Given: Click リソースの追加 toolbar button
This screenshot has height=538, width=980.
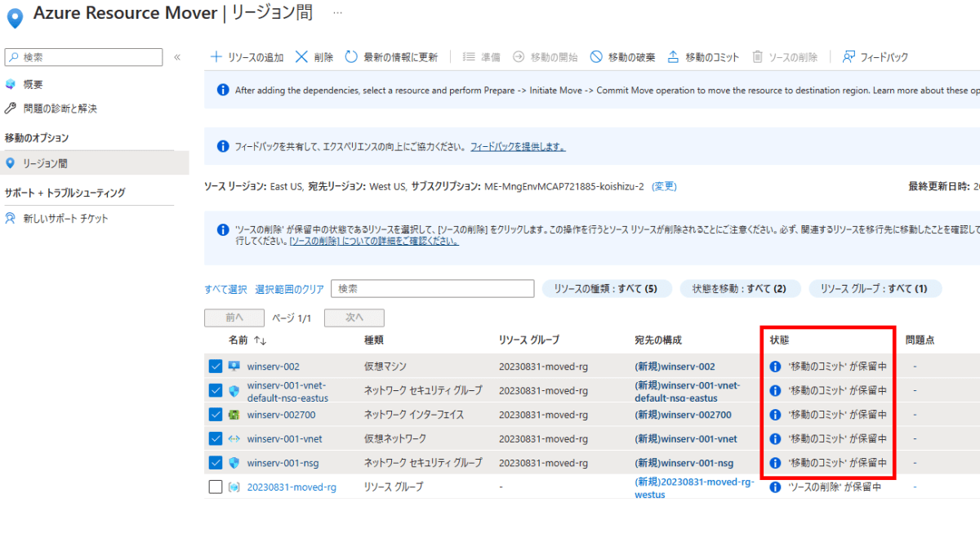Looking at the screenshot, I should coord(247,57).
